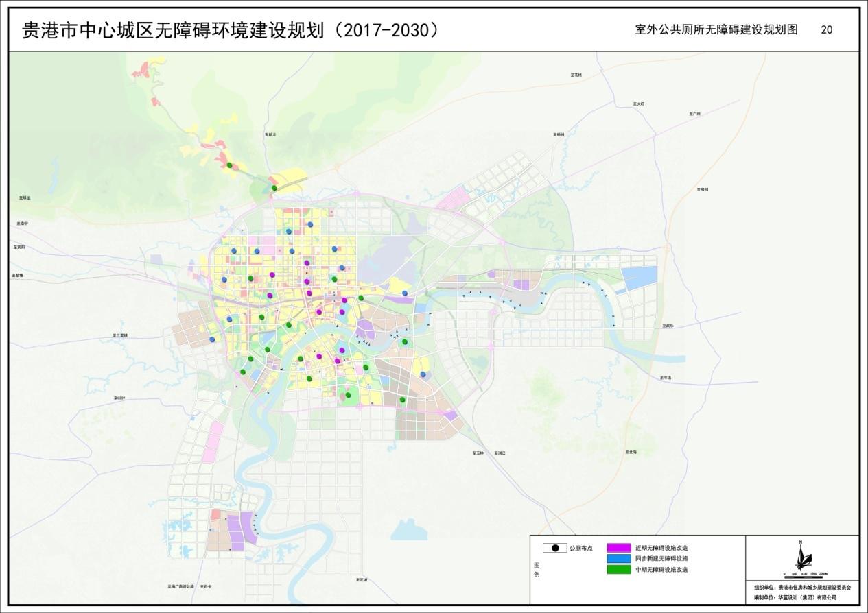Click the magenta 近期无障碍设施改造 legend swatch
868x613 pixels.
tap(618, 548)
